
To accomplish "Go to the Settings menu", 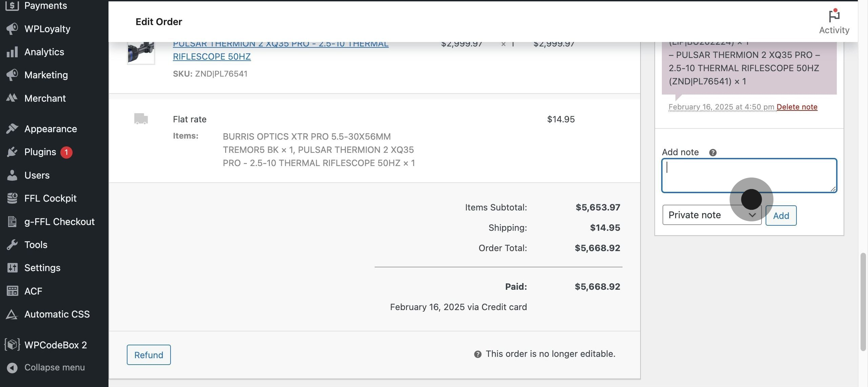I will click(x=42, y=268).
